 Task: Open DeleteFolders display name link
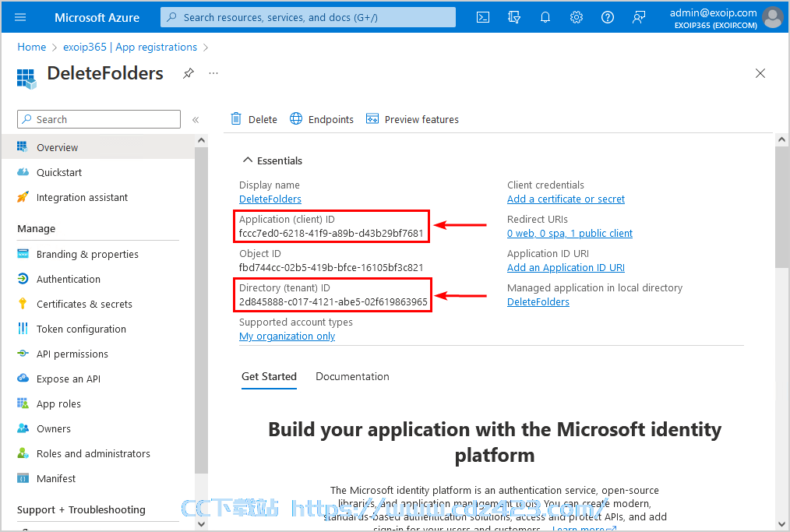click(270, 199)
